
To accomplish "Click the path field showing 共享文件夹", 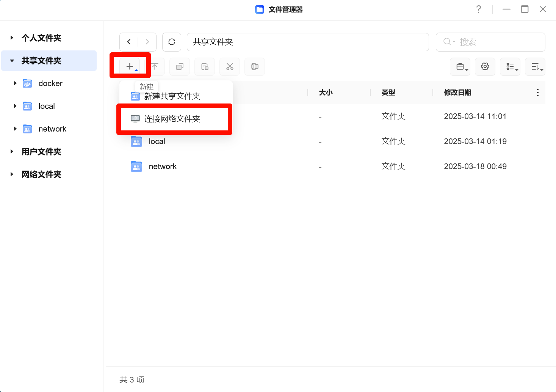I will [x=308, y=42].
